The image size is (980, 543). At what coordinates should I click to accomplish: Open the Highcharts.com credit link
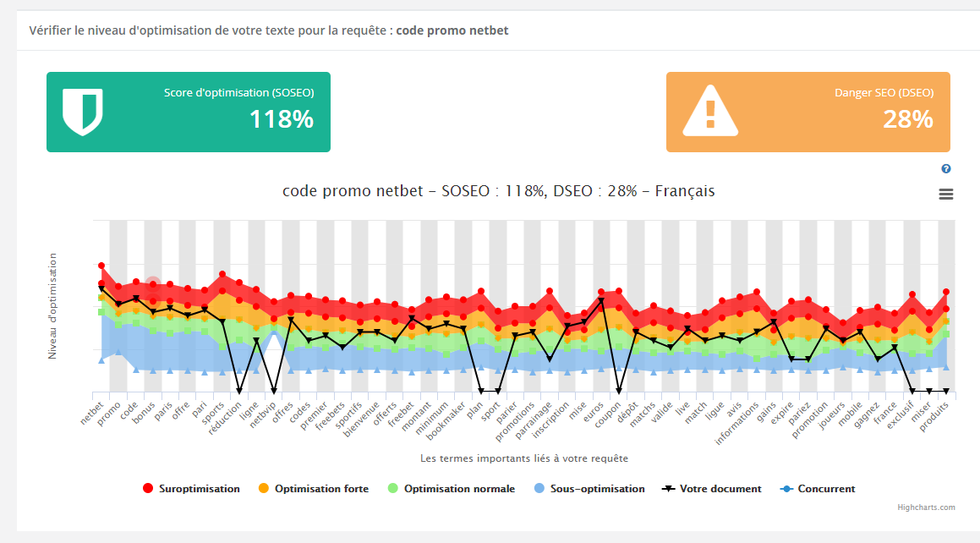pos(926,507)
